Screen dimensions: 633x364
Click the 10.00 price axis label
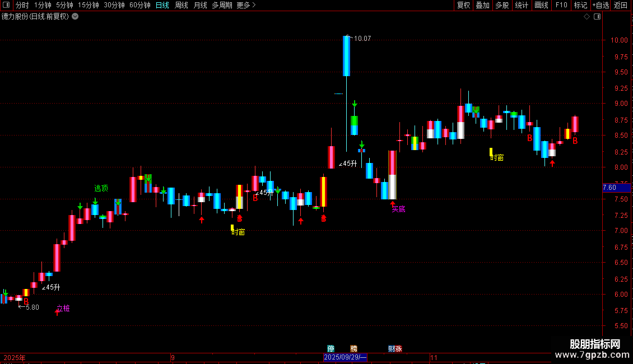coord(619,40)
